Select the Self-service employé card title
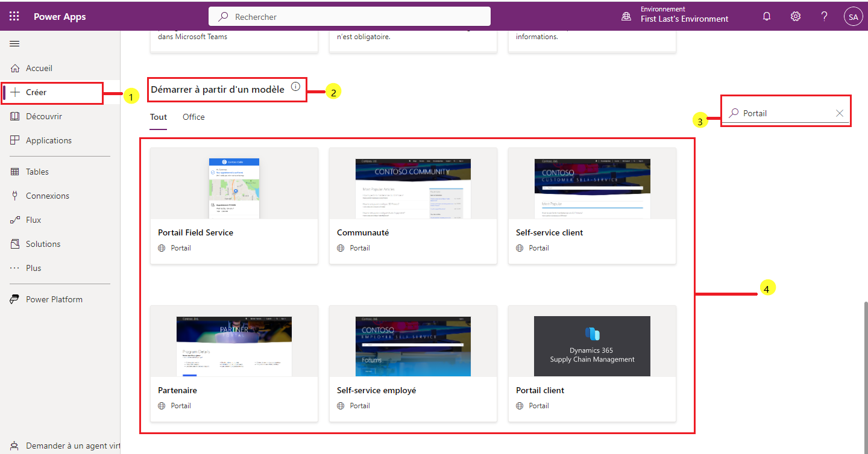868x454 pixels. click(376, 390)
